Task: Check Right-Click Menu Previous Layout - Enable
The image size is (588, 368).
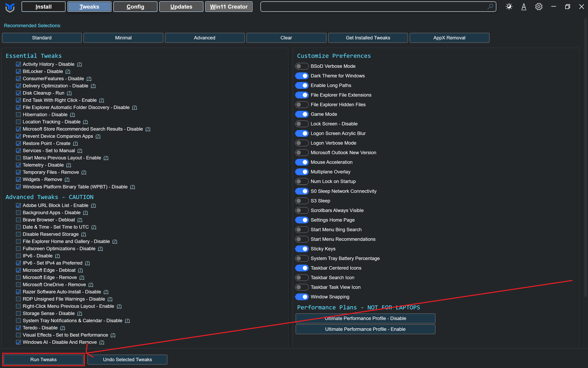Action: (x=18, y=306)
